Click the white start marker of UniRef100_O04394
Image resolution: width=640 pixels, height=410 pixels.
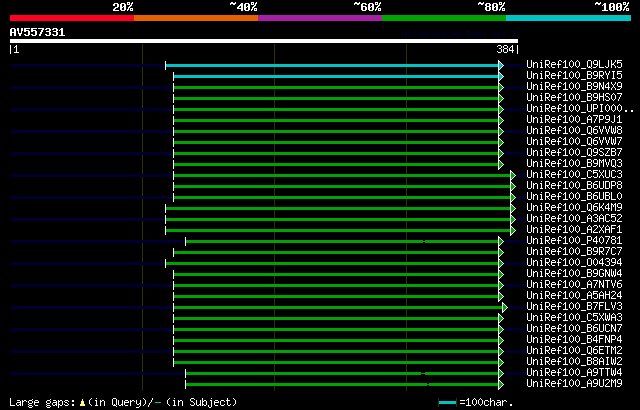(x=166, y=264)
